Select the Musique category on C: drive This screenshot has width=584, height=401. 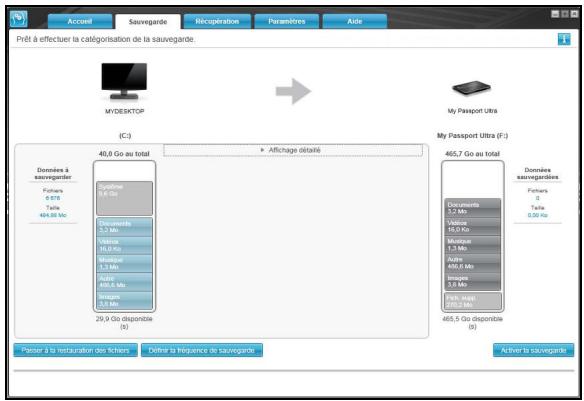pos(124,263)
